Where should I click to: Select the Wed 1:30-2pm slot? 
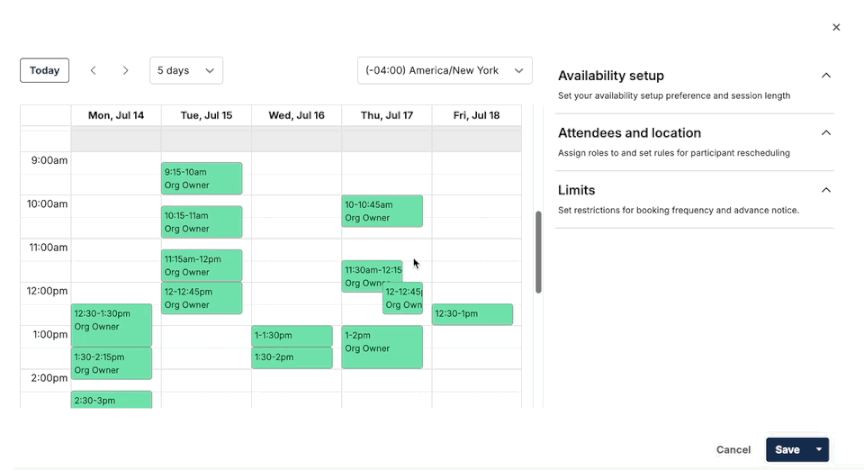292,358
